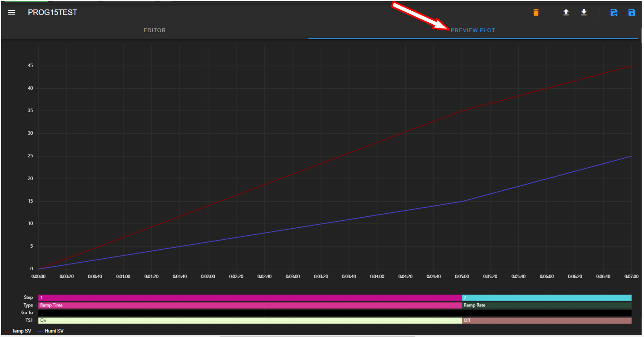
Task: Click the 25 value axis label
Action: (30, 156)
